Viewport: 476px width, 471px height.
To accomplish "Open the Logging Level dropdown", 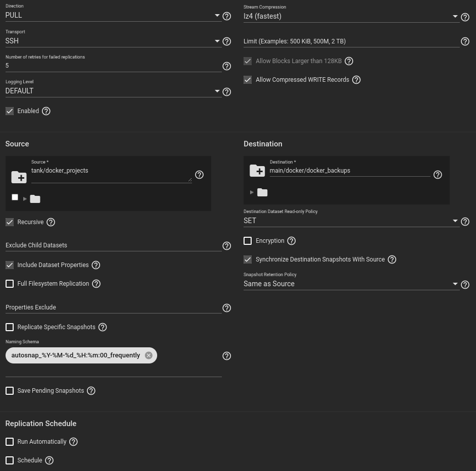I will pos(111,91).
